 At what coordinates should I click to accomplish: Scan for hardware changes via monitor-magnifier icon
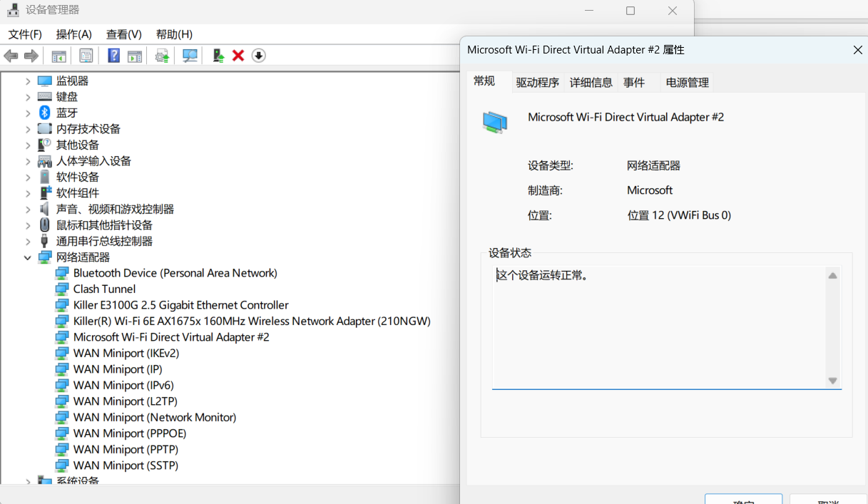tap(190, 56)
